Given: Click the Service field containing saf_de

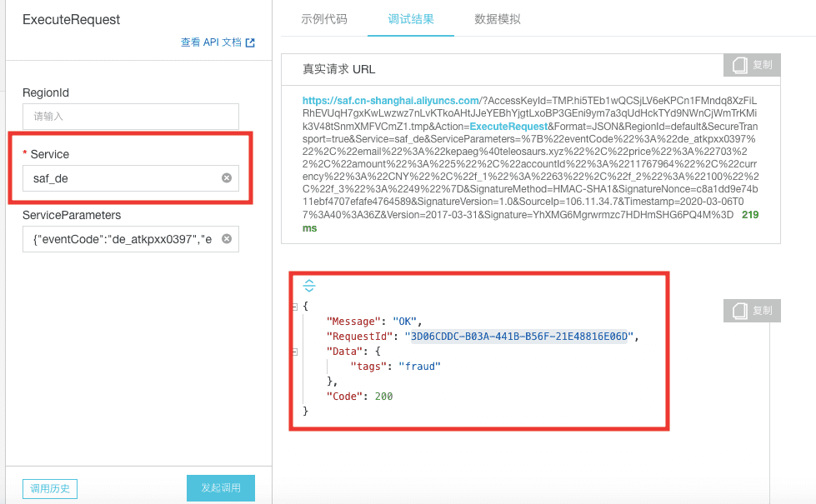Looking at the screenshot, I should pyautogui.click(x=131, y=178).
